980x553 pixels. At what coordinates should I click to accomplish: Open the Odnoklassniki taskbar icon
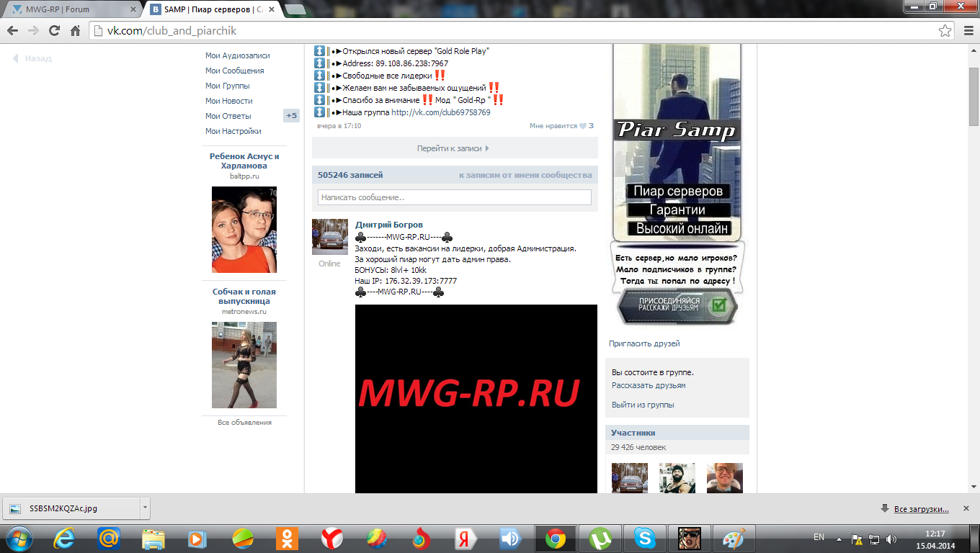coord(288,539)
